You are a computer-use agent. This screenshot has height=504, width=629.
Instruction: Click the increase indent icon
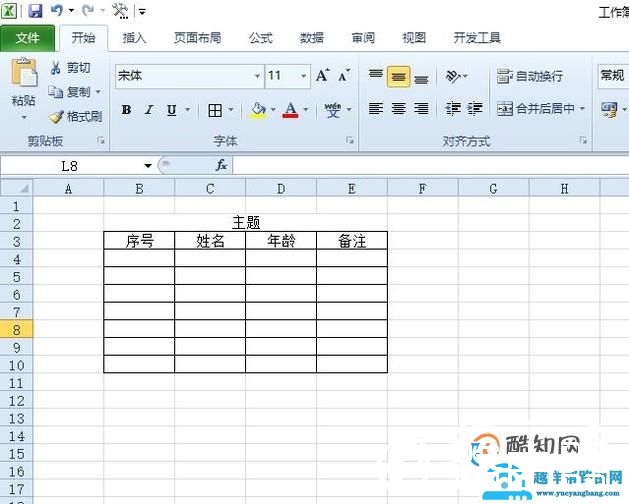[x=475, y=108]
